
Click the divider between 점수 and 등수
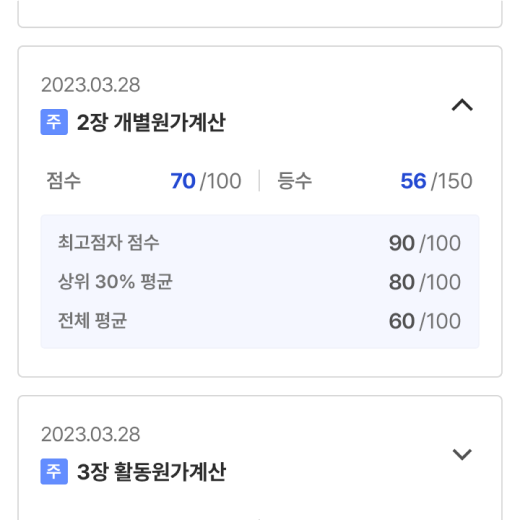259,181
